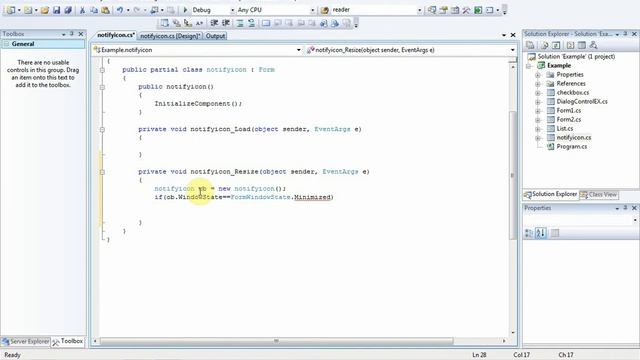The image size is (640, 360).
Task: Cut selection using the scissors icon
Action: [x=82, y=10]
